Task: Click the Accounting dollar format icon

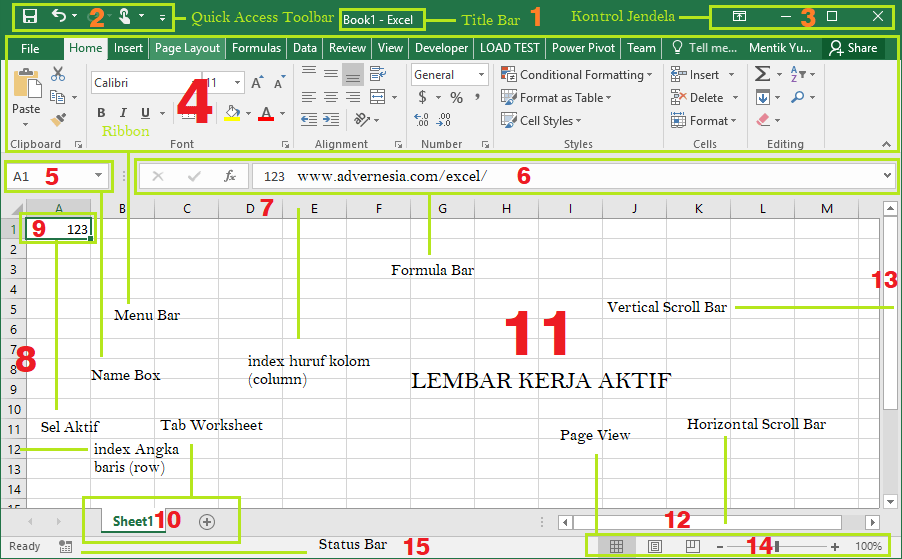Action: click(423, 97)
